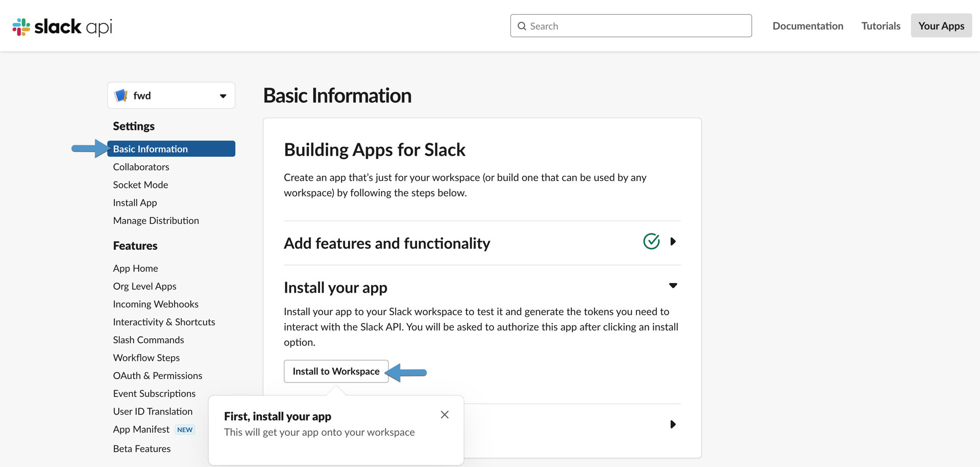Click the fwd app's blue book icon
This screenshot has width=980, height=467.
[x=120, y=95]
